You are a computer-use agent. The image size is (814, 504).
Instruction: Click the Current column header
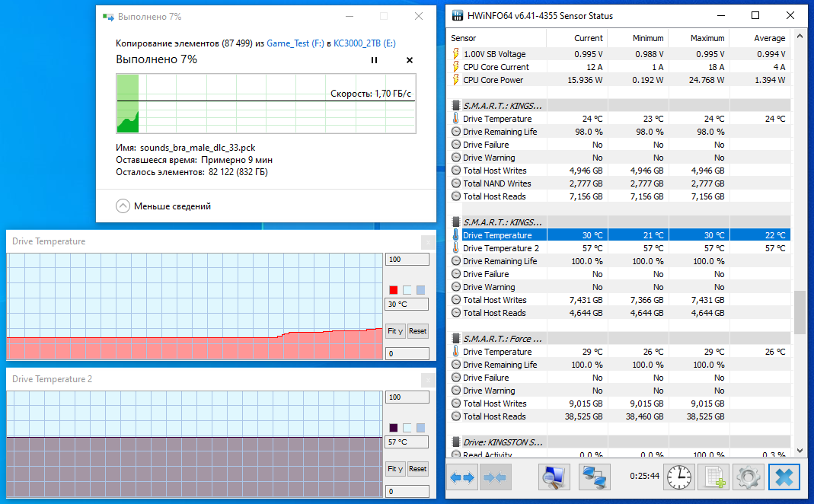[x=576, y=38]
